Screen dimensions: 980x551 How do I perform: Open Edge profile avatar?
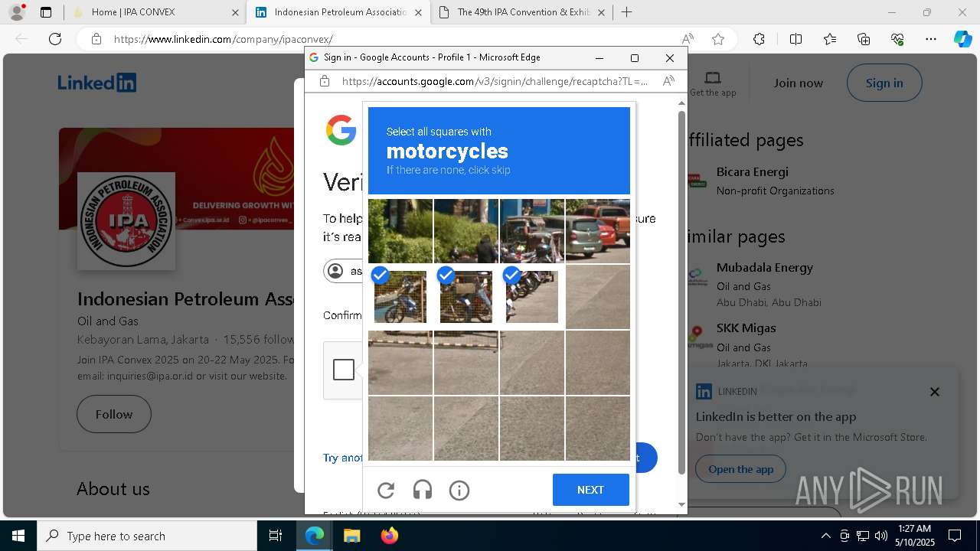click(17, 12)
